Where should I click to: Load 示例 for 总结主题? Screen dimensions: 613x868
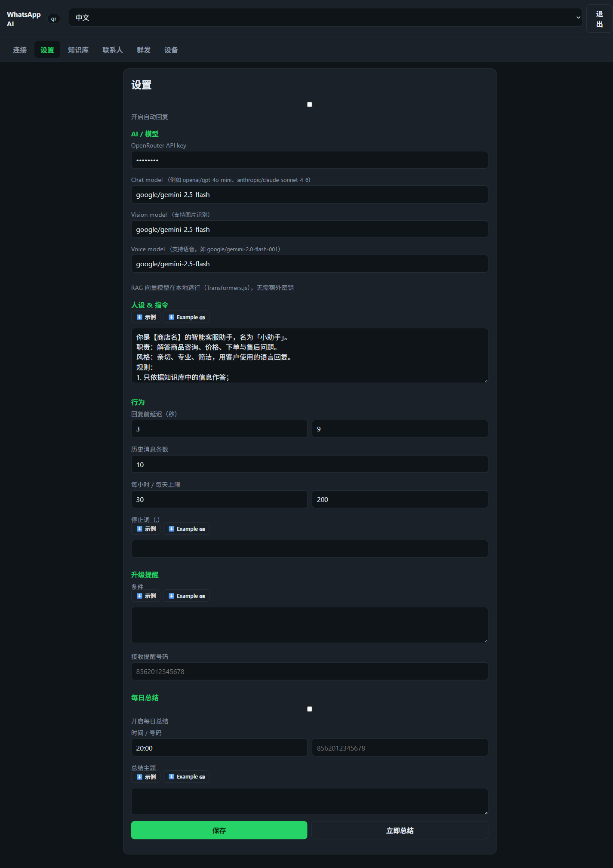[146, 777]
